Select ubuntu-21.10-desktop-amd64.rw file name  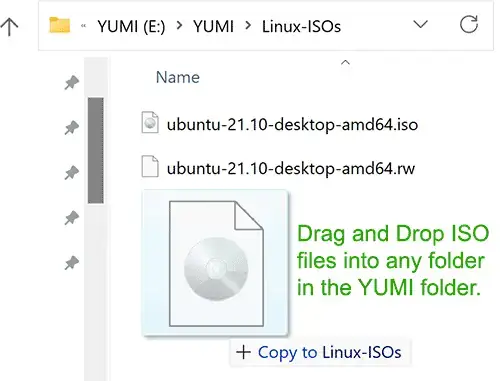[x=291, y=168]
